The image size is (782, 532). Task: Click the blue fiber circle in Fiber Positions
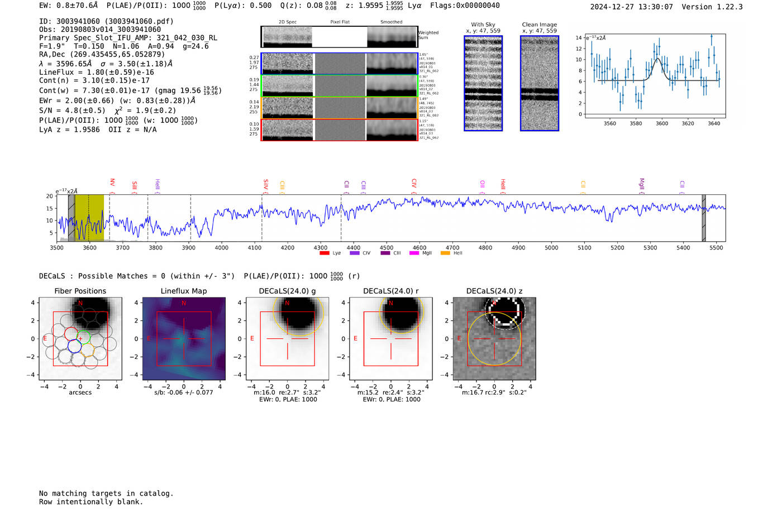(75, 346)
